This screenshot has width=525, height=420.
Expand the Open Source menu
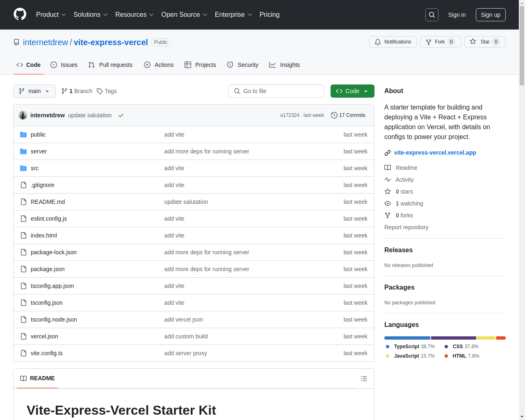tap(185, 15)
